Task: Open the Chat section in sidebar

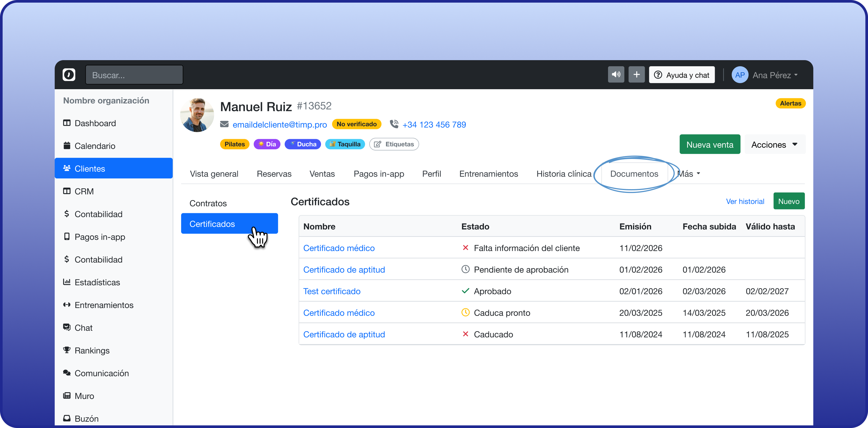Action: coord(83,328)
